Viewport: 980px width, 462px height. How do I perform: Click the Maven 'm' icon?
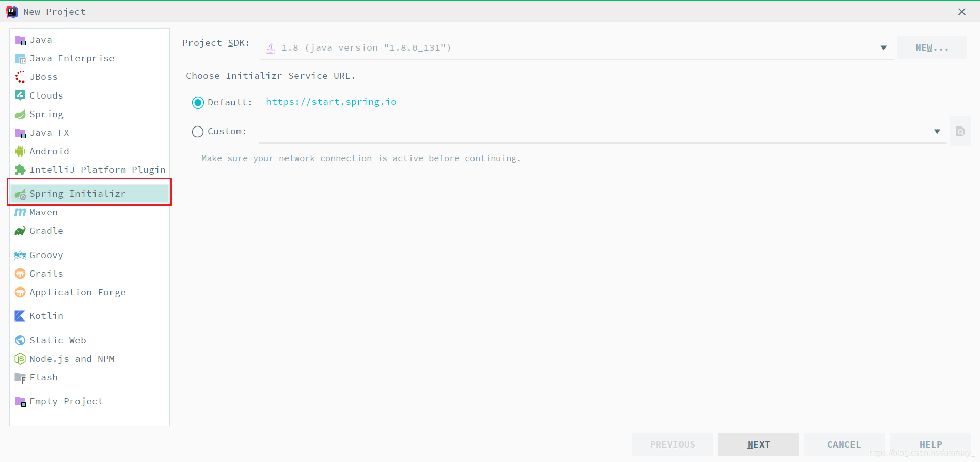pos(20,212)
